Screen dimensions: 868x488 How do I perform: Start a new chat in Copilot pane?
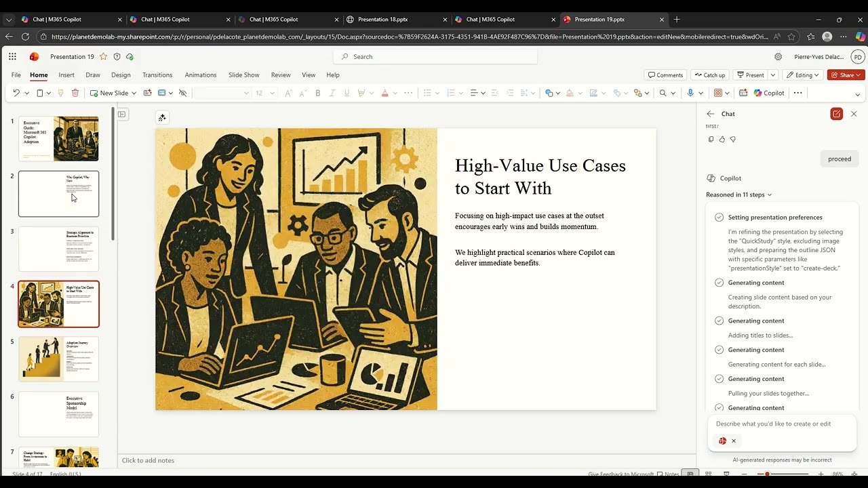coord(836,114)
